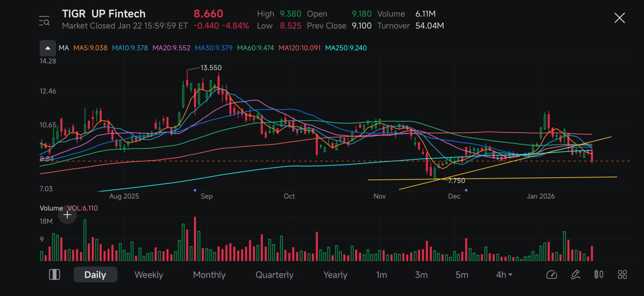Viewport: 644px width, 296px height.
Task: Tap the Prev Close value 9.100
Action: click(361, 26)
